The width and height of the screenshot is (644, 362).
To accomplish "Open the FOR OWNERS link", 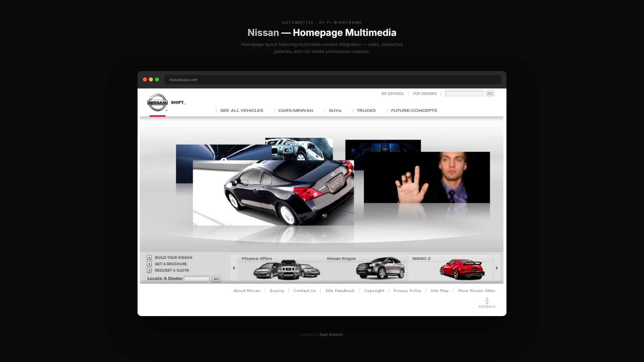I will [425, 94].
